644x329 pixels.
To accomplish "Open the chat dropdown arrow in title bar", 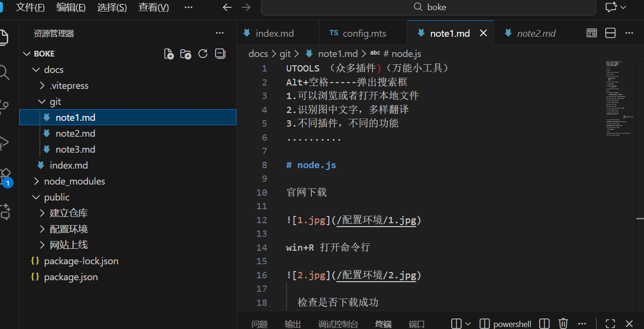I will click(x=623, y=7).
